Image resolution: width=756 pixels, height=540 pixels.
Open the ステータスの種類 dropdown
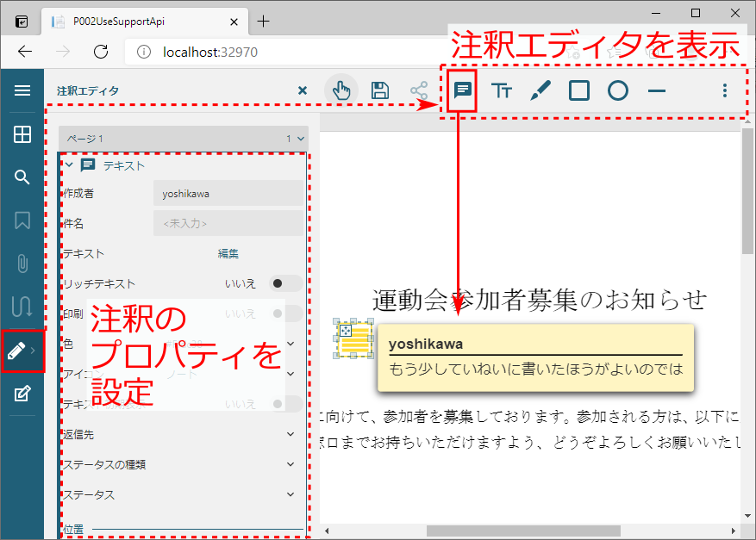tap(291, 464)
